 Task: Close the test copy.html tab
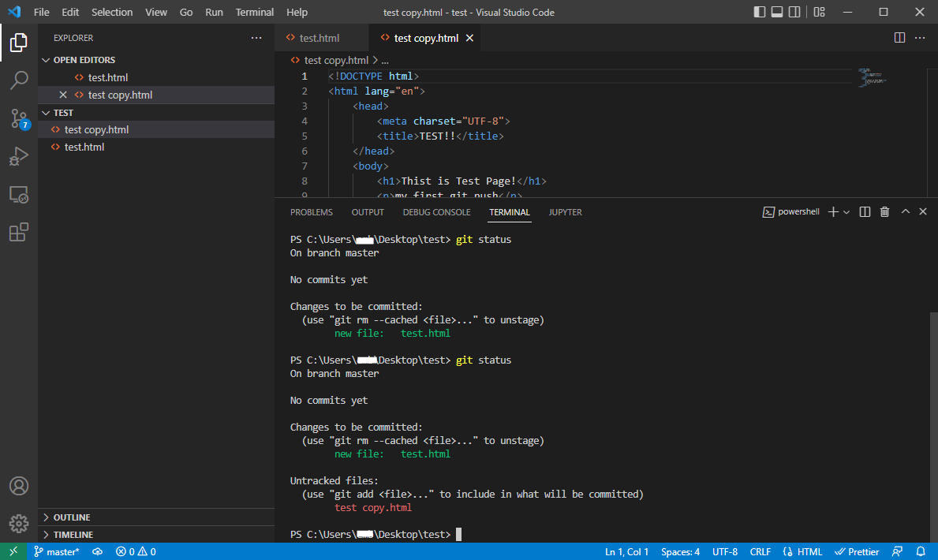click(x=469, y=38)
